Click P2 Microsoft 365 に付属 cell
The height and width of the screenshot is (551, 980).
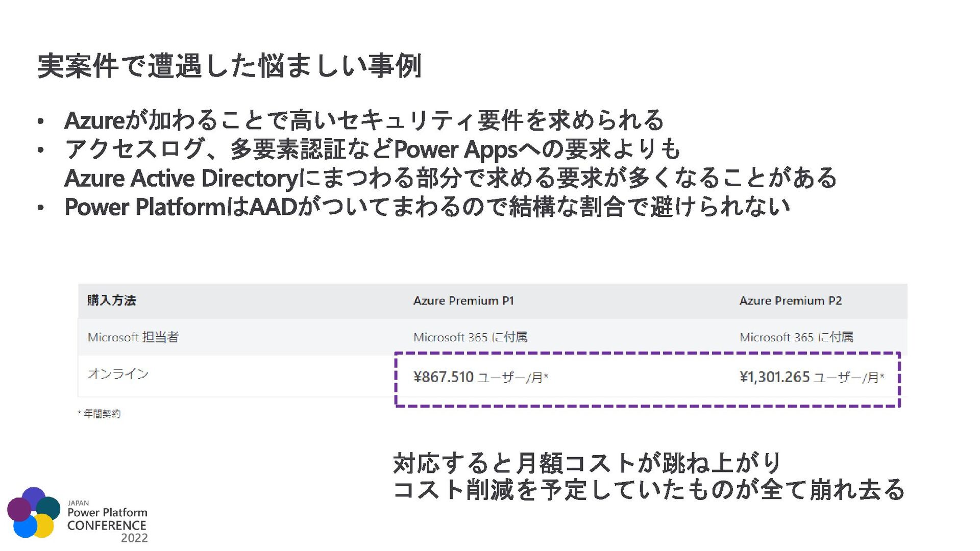pyautogui.click(x=796, y=337)
